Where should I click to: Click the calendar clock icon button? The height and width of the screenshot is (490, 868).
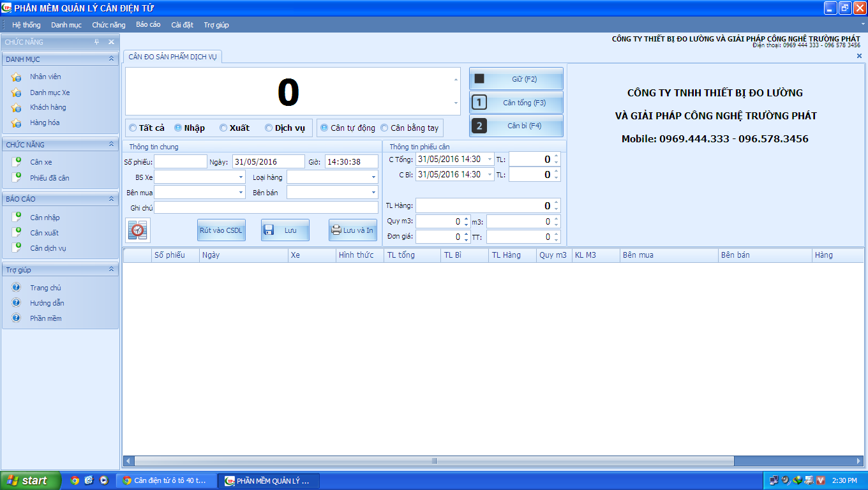pyautogui.click(x=137, y=230)
